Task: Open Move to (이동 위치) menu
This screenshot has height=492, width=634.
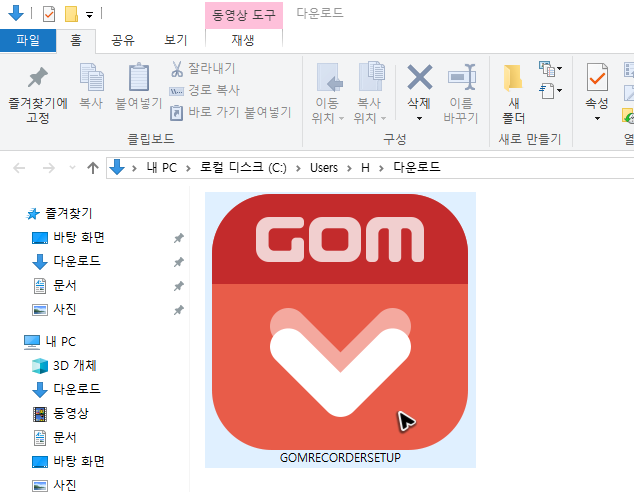Action: (328, 94)
